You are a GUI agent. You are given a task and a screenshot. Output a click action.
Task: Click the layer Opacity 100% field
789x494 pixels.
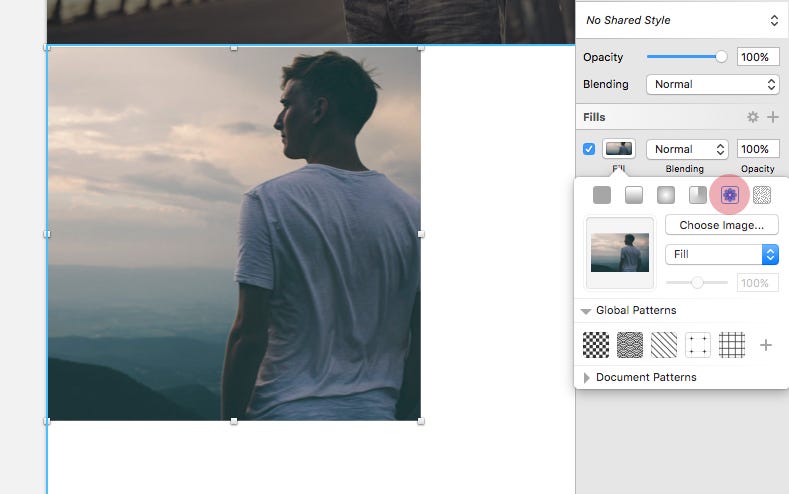click(x=758, y=57)
